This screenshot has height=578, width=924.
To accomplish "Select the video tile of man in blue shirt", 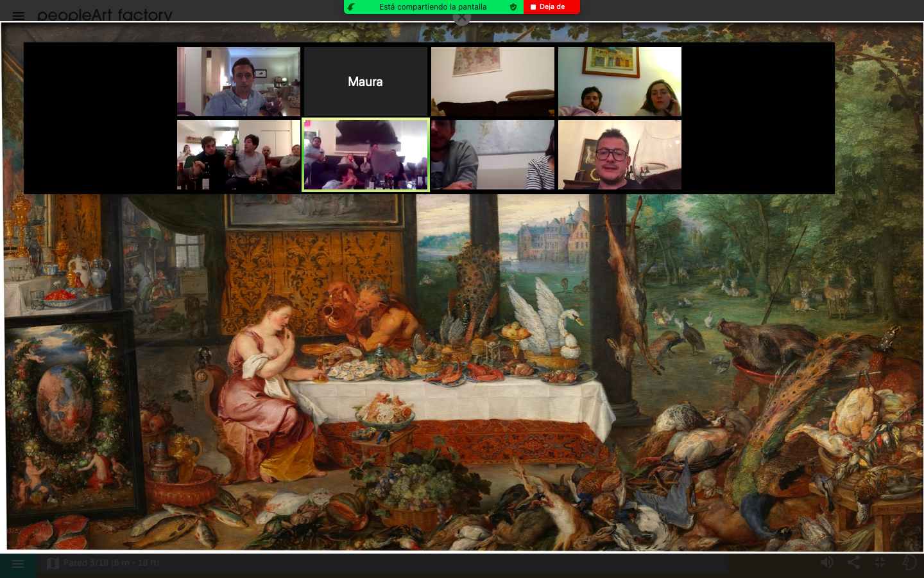I will click(239, 82).
